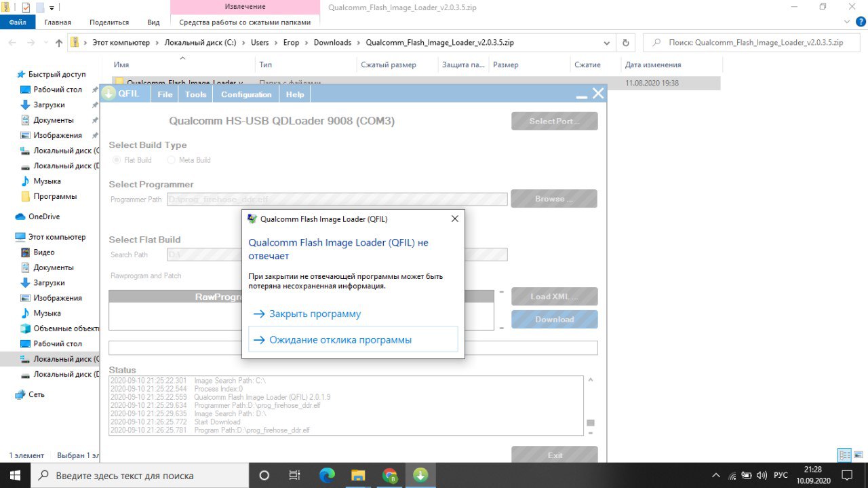Open Сеть in the sidebar

point(37,394)
